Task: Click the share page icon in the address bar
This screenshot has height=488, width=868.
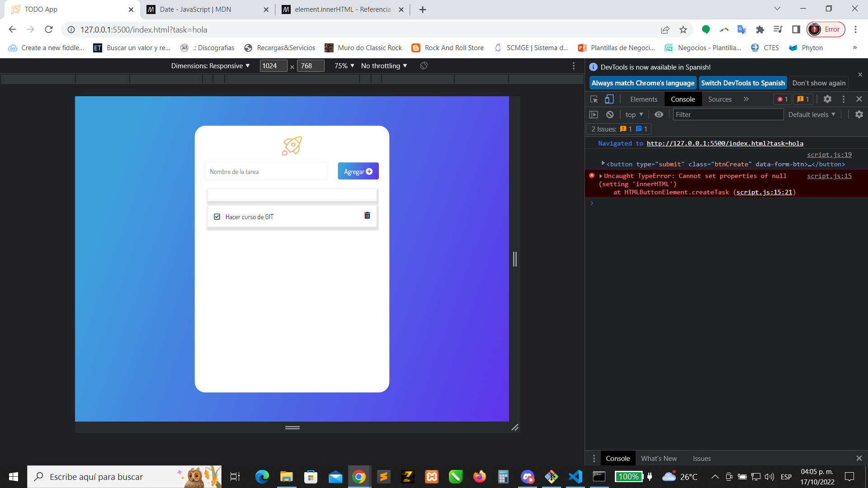Action: 665,30
